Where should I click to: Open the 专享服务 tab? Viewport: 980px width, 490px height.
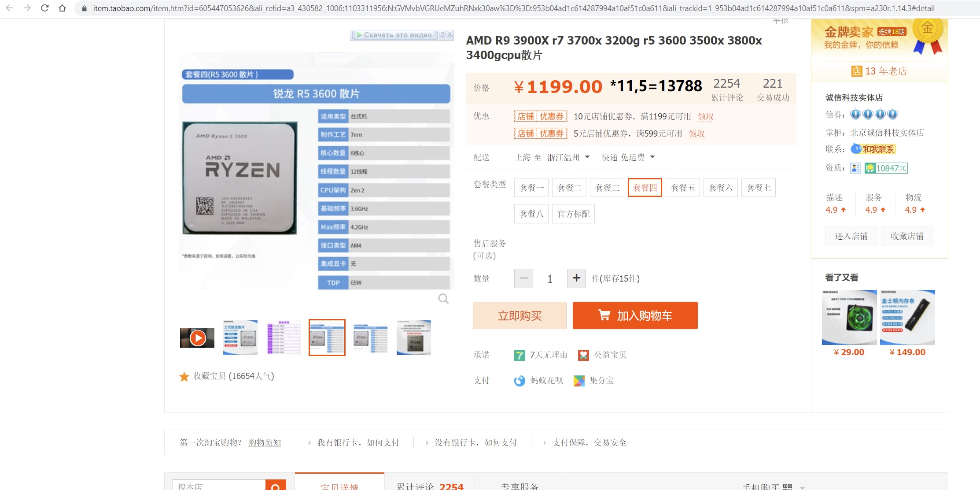[519, 486]
